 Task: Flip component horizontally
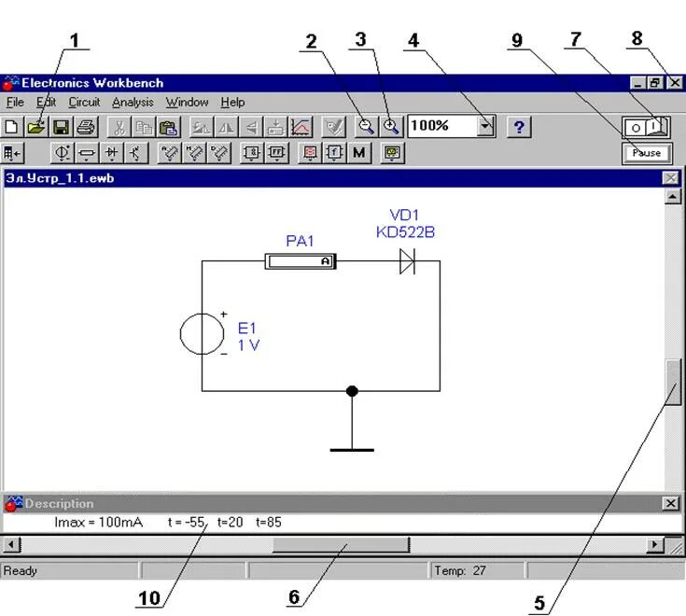click(x=226, y=127)
